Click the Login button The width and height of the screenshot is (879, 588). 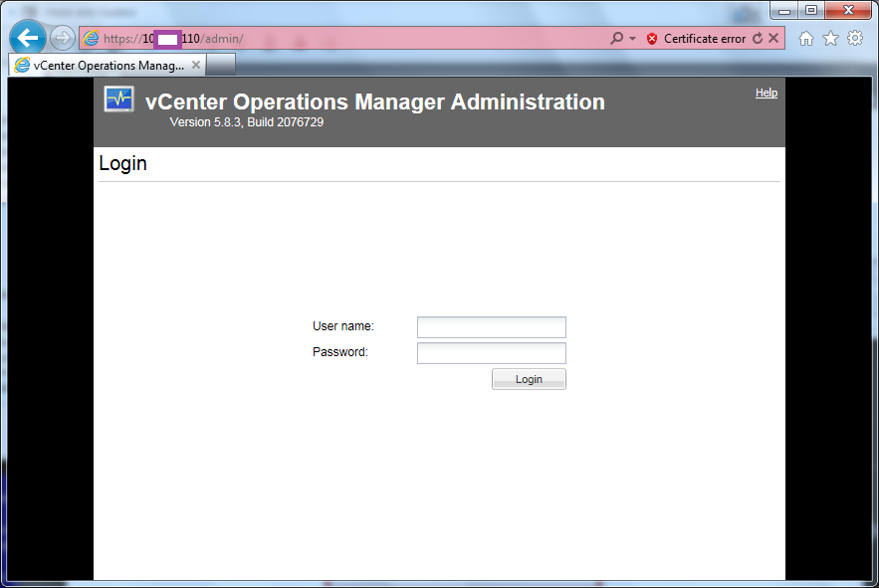tap(529, 379)
